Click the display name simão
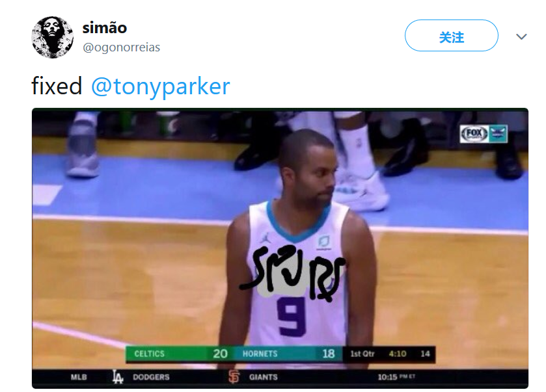Screen dimensions: 546x392 click(x=105, y=28)
